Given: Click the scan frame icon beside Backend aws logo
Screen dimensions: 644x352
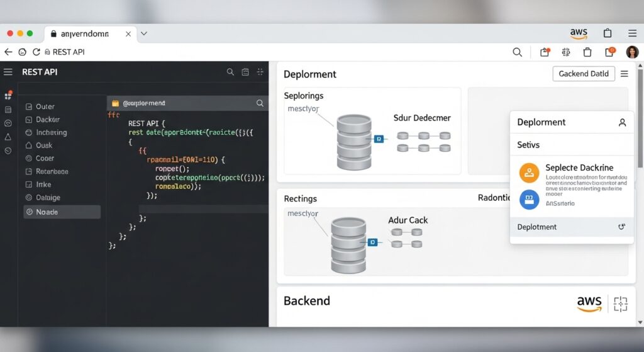Looking at the screenshot, I should (x=620, y=304).
